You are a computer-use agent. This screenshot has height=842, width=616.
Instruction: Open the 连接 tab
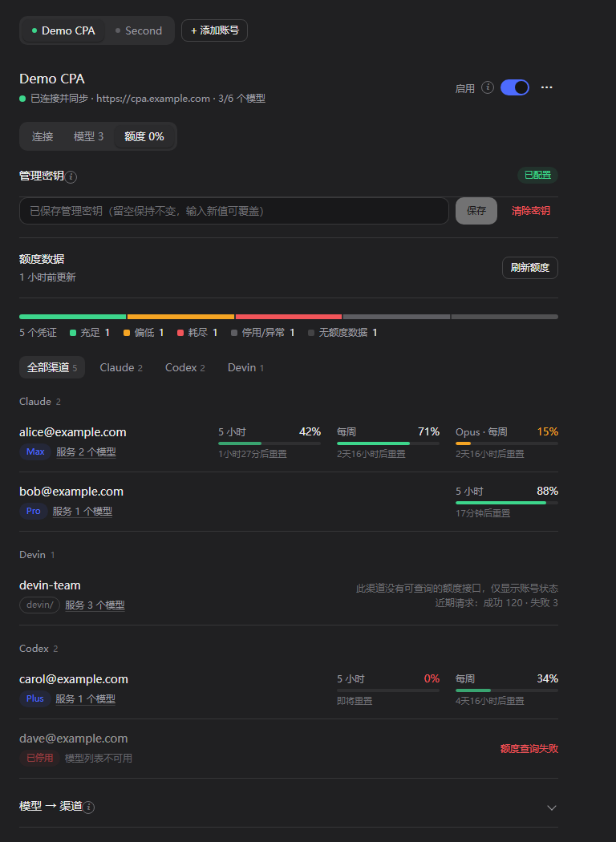click(43, 136)
